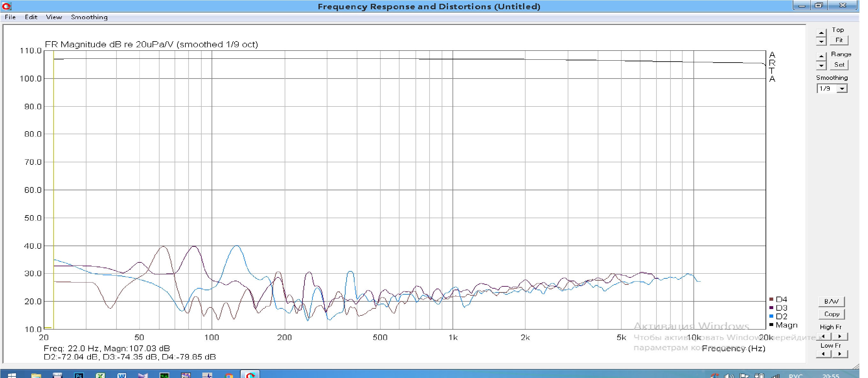Decrease Top value with down arrow
Viewport: 868px width, 378px height.
point(821,41)
